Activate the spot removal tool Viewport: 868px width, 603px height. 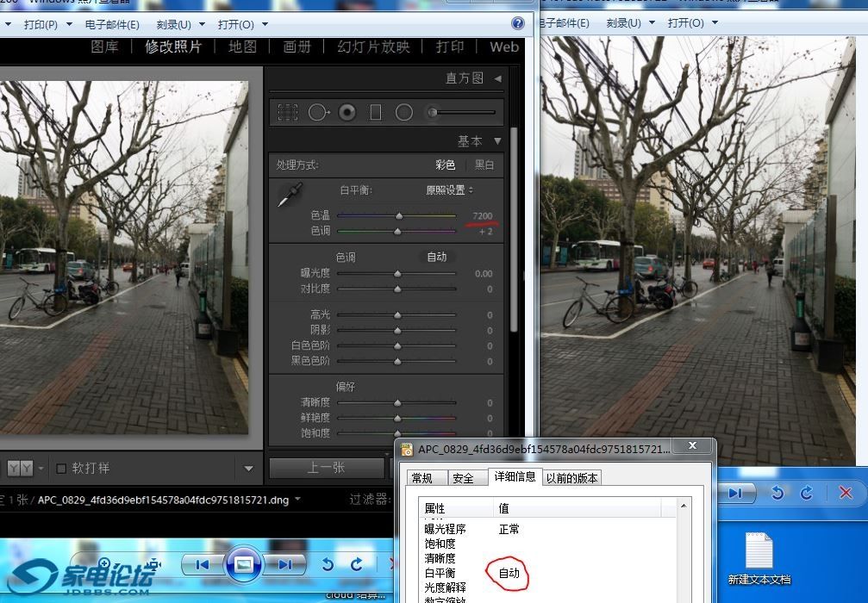click(317, 112)
